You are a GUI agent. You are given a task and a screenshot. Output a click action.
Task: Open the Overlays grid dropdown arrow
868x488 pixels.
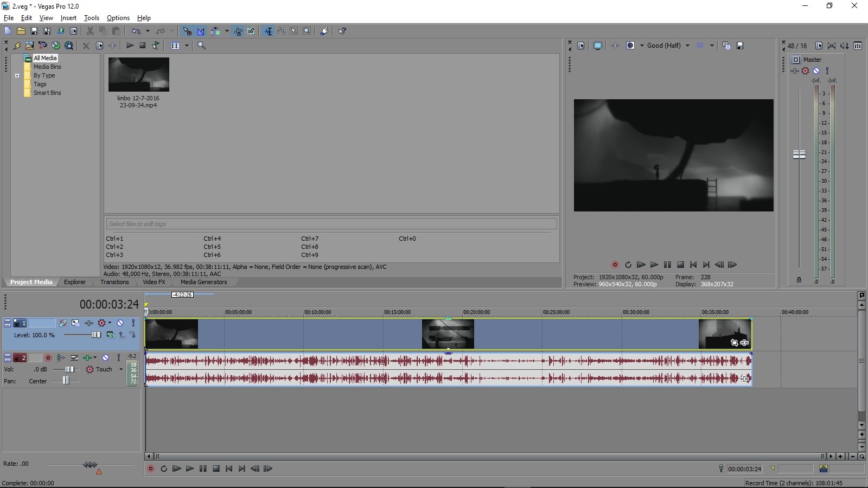click(x=712, y=46)
